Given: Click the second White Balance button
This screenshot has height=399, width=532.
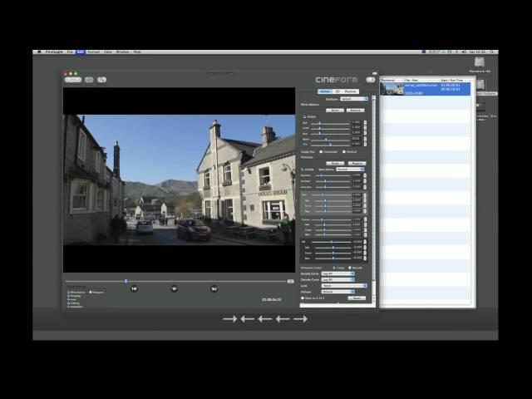Looking at the screenshot, I should [355, 111].
